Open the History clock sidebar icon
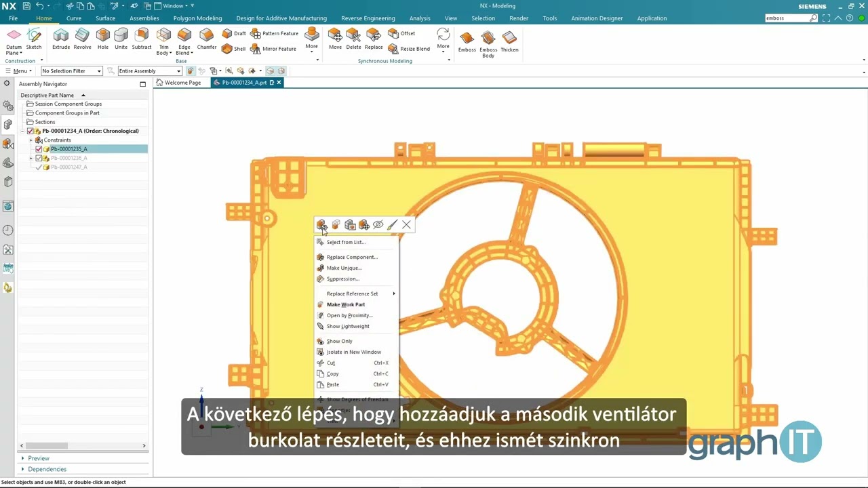The width and height of the screenshot is (868, 488). (7, 230)
